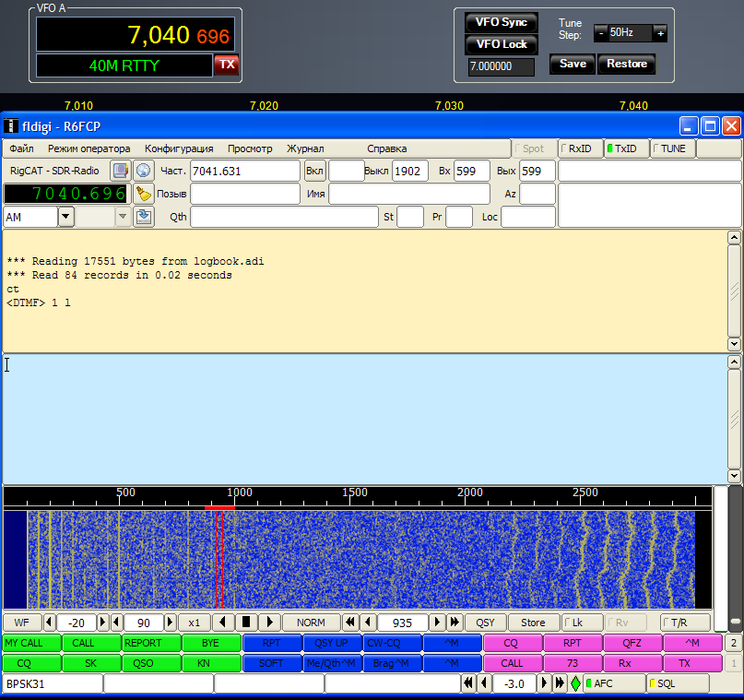The width and height of the screenshot is (744, 700).
Task: Open the Журнал menu
Action: (305, 148)
